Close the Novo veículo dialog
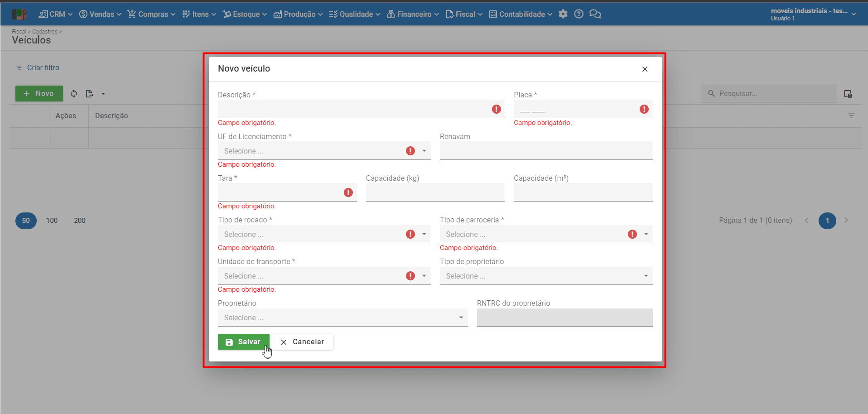The height and width of the screenshot is (414, 868). [645, 69]
